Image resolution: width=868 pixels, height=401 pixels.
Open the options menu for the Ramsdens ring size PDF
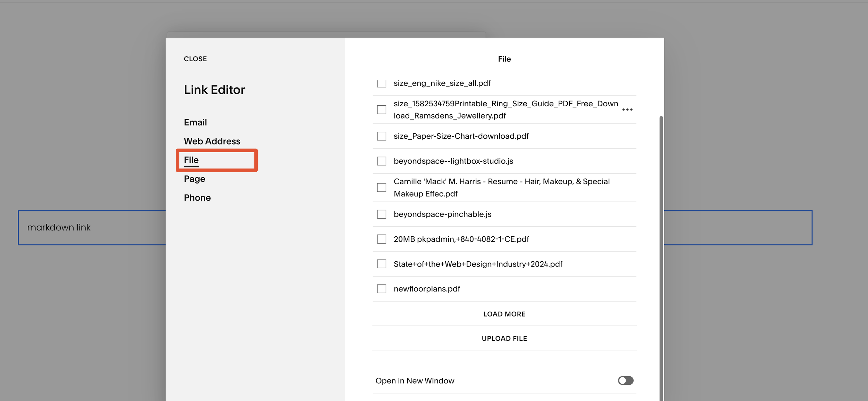(x=628, y=109)
